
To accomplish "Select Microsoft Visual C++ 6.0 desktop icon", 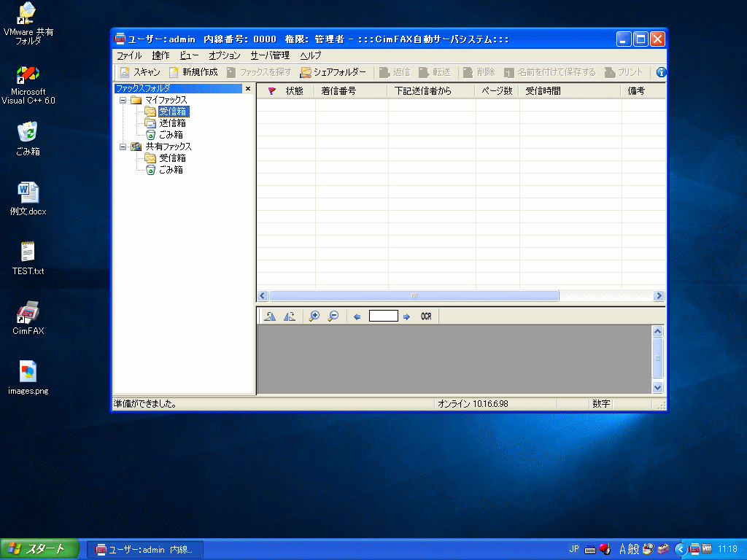I will pos(28,86).
